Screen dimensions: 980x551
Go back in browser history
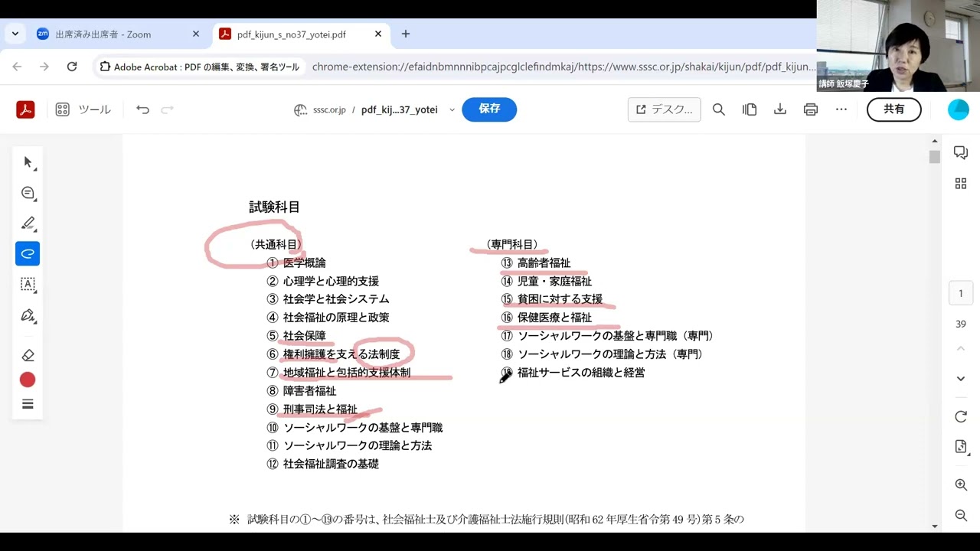pos(17,67)
